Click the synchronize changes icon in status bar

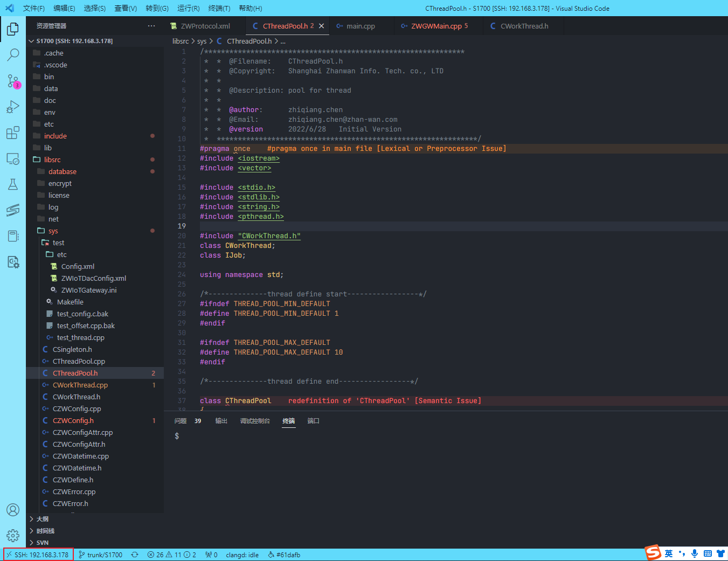(135, 555)
